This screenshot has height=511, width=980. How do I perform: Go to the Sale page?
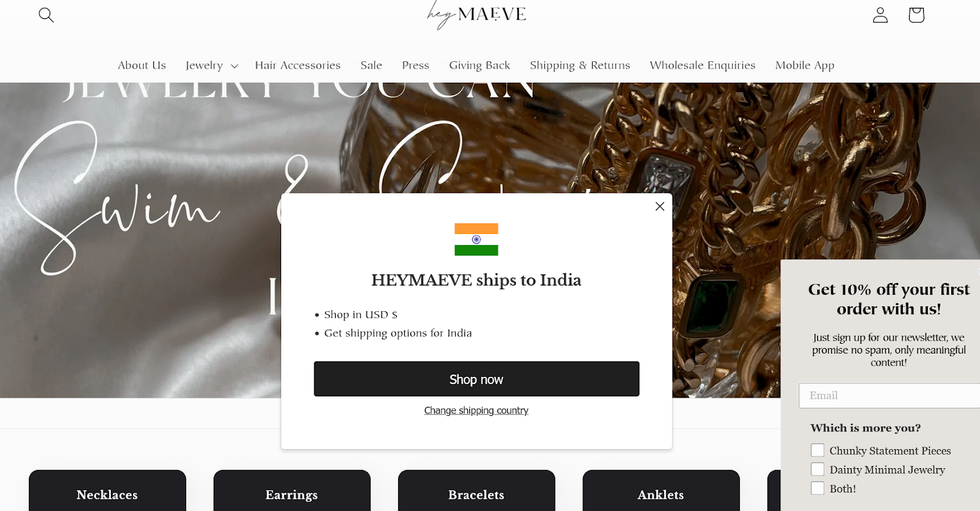click(371, 65)
